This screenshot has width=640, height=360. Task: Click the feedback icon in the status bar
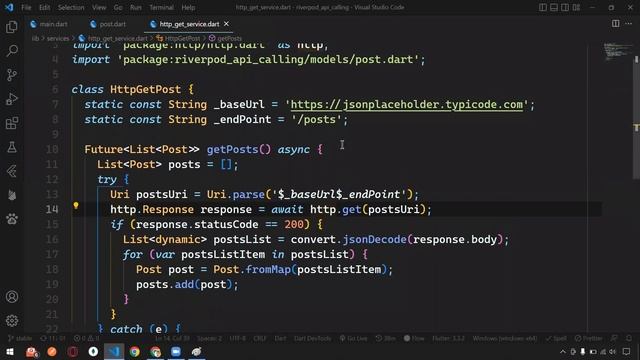coord(614,338)
